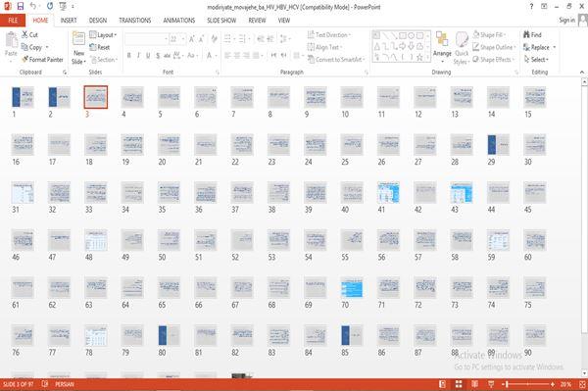Screen dimensions: 588x391
Task: Click the Find icon in Editing group
Action: point(526,34)
